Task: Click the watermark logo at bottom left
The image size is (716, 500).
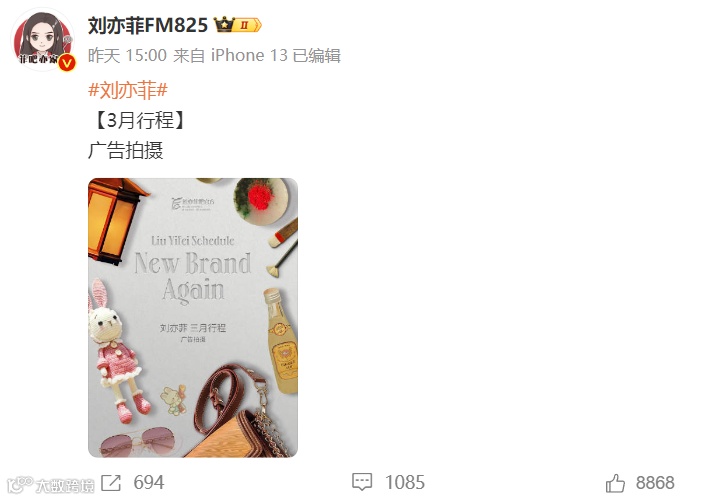Action: pyautogui.click(x=20, y=484)
